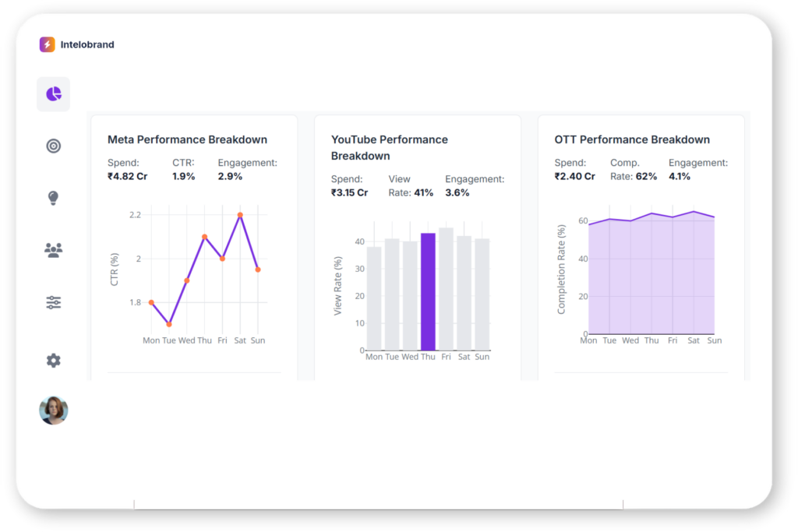This screenshot has width=798, height=532.
Task: Click the Sat peak point on CTR line
Action: 240,215
